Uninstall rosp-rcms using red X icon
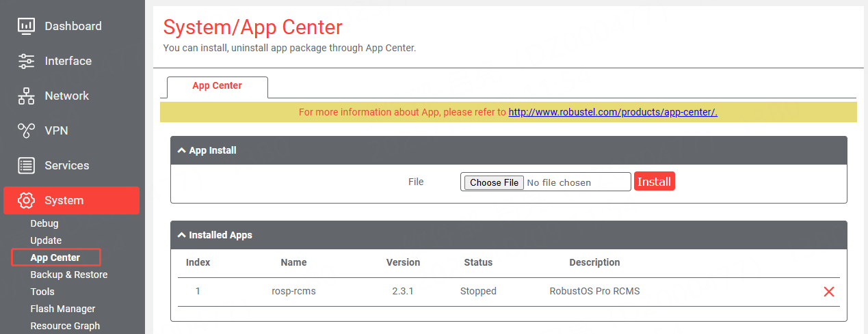868x334 pixels. (x=828, y=292)
